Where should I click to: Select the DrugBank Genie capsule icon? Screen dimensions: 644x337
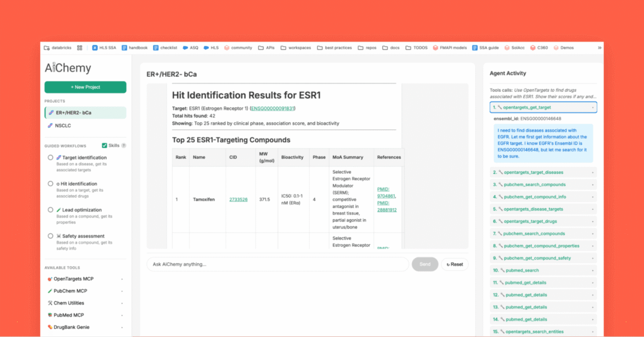click(x=50, y=327)
